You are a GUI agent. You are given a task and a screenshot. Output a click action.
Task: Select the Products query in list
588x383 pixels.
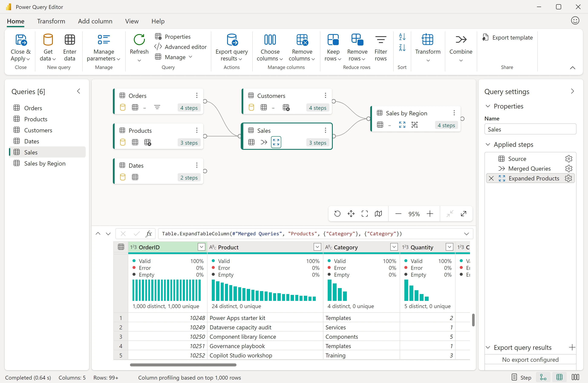48,119
